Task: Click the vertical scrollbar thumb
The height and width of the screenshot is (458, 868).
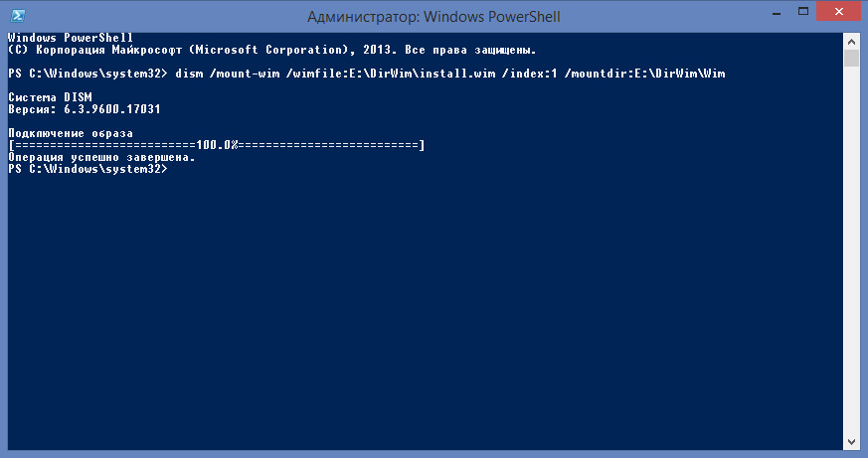Action: coord(851,58)
